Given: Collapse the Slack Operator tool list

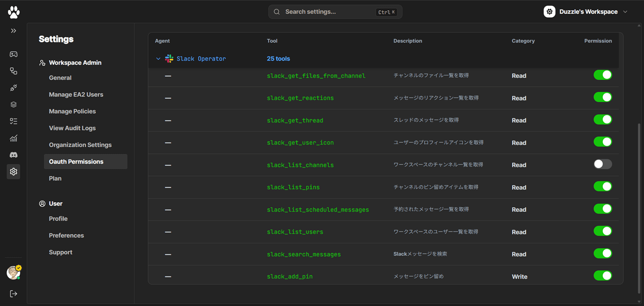Looking at the screenshot, I should [x=158, y=58].
